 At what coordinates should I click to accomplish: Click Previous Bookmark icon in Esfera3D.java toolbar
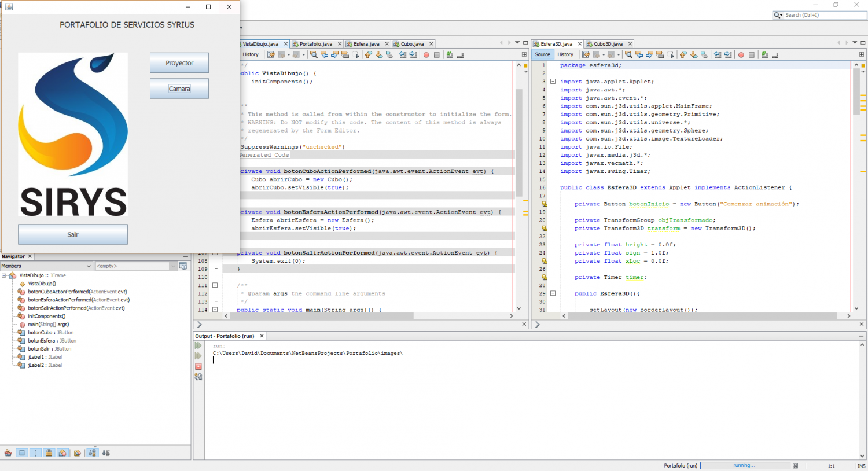683,54
